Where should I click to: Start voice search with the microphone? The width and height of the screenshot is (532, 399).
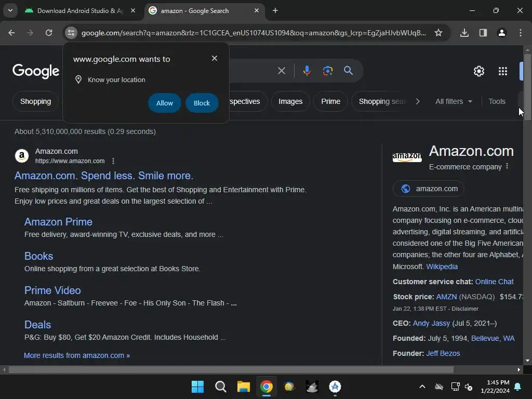point(307,71)
